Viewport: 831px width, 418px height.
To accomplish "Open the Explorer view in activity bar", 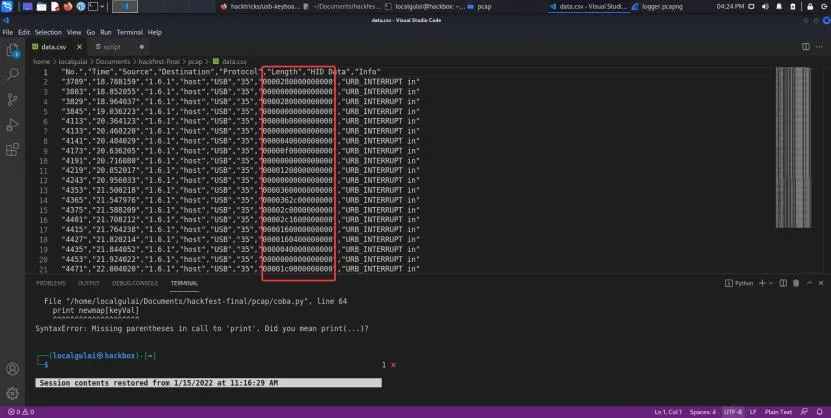I will coord(12,49).
